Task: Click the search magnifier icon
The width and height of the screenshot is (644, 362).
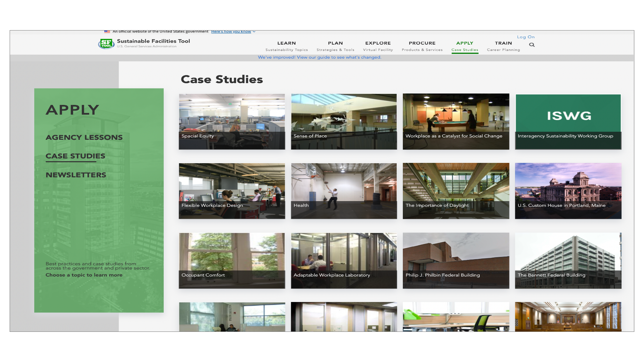Action: pos(532,45)
